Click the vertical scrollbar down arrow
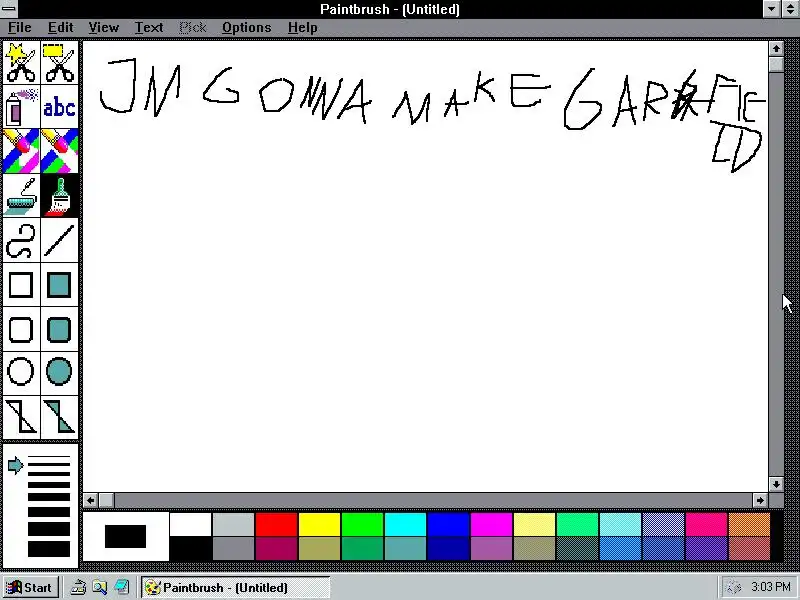The width and height of the screenshot is (800, 600). [776, 484]
